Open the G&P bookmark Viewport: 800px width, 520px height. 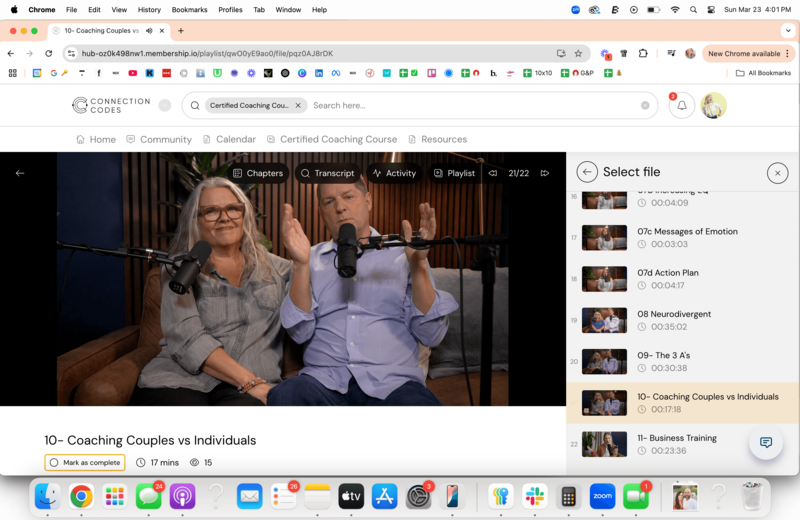coord(577,73)
